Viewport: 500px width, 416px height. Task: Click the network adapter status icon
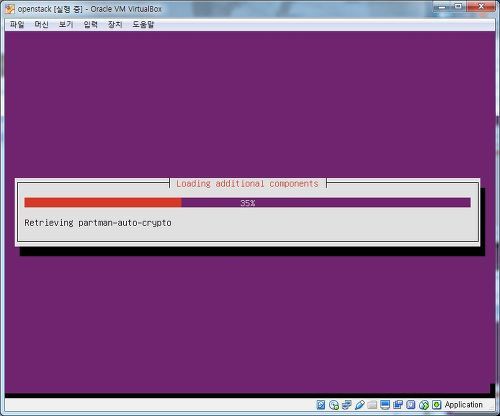pyautogui.click(x=347, y=405)
